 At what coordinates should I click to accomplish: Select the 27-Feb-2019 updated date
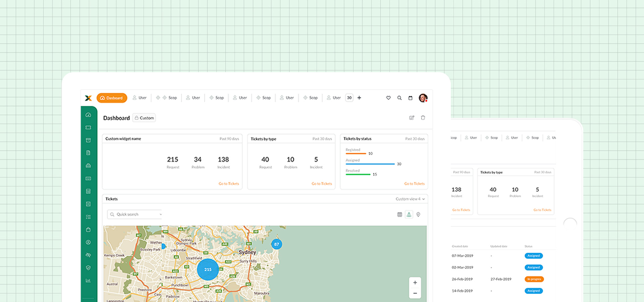tap(501, 279)
